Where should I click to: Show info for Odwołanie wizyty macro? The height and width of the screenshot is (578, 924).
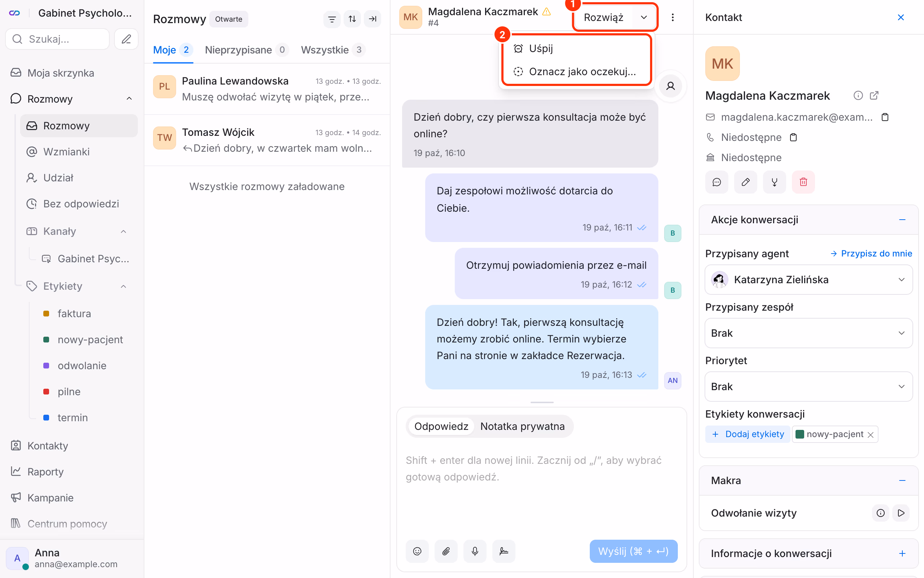[880, 513]
